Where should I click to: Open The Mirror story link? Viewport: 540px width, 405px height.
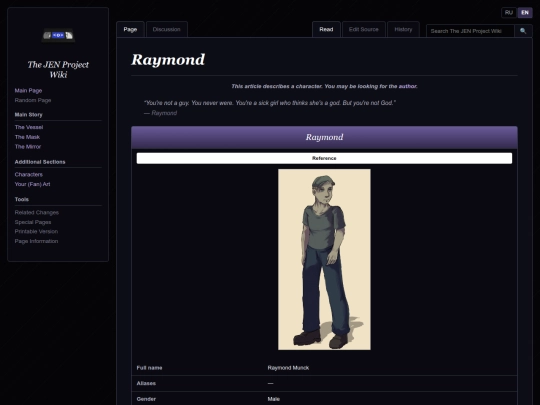click(28, 146)
